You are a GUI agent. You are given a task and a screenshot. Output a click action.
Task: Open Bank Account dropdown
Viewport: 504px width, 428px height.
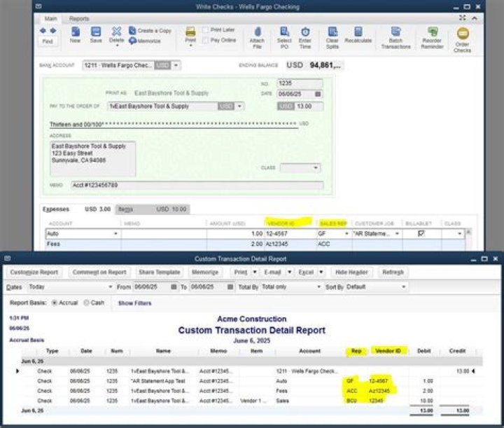pyautogui.click(x=176, y=65)
